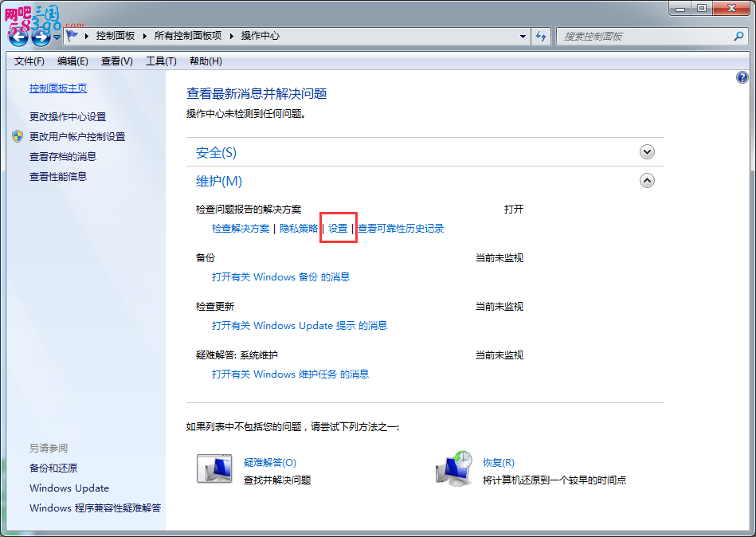
Task: Click 控制面板 breadcrumb in address bar
Action: click(x=116, y=36)
